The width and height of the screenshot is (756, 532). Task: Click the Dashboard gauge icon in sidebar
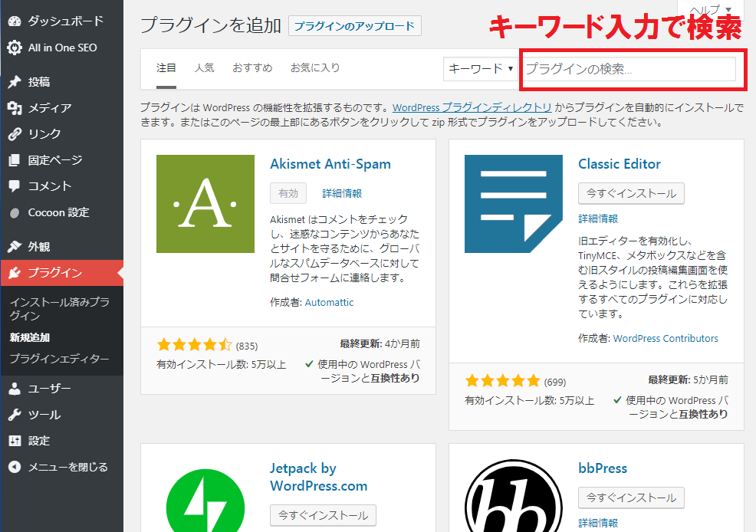(x=15, y=21)
